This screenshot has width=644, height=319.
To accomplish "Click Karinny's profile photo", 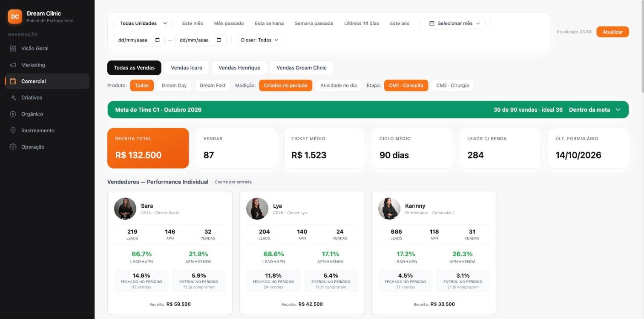I will (x=389, y=209).
